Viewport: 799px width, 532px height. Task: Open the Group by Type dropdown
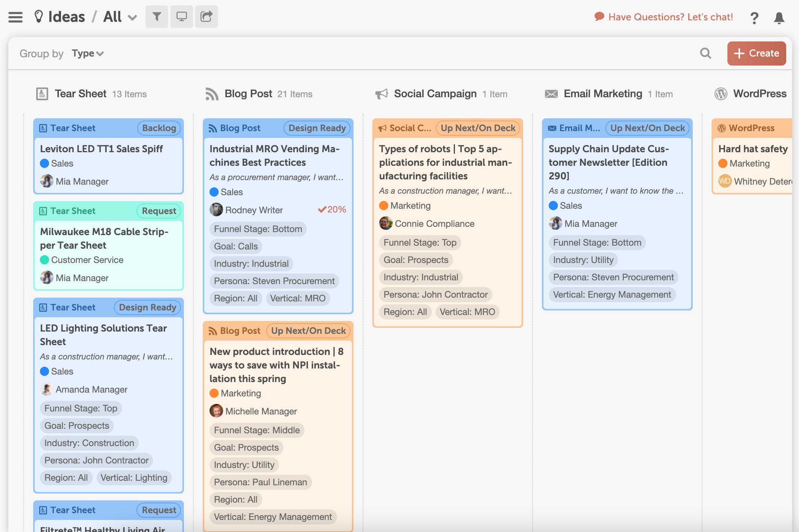click(x=87, y=54)
